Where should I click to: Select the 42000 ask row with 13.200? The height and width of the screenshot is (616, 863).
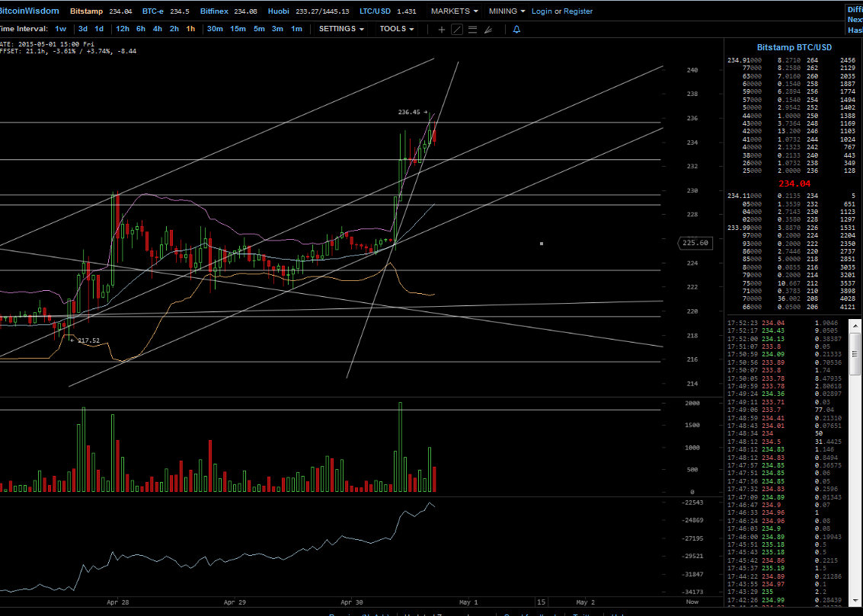[791, 132]
